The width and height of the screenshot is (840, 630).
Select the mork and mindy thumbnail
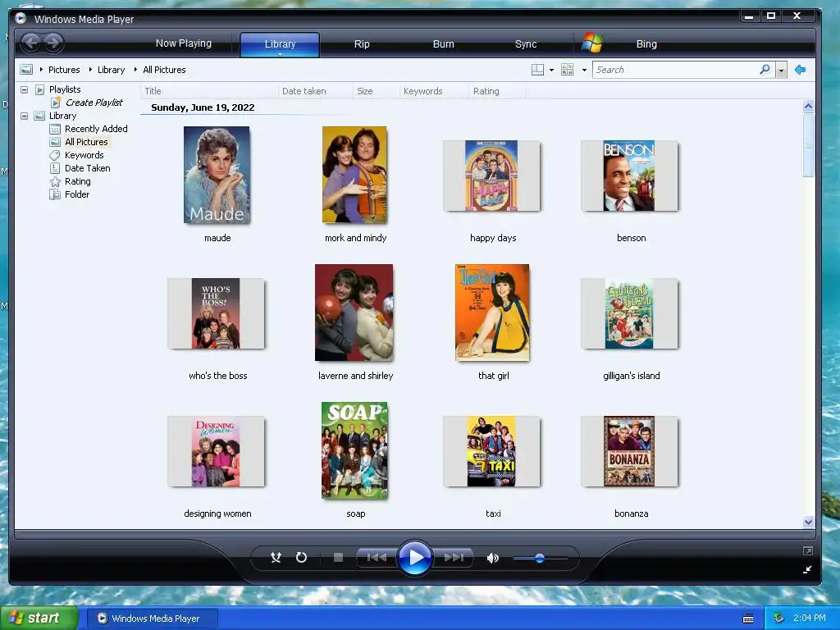pos(354,176)
